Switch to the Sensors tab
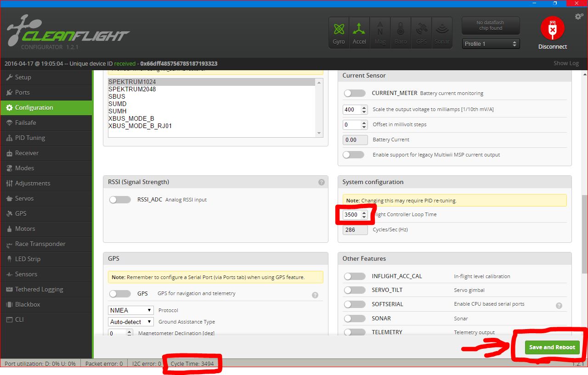This screenshot has width=588, height=375. (46, 274)
